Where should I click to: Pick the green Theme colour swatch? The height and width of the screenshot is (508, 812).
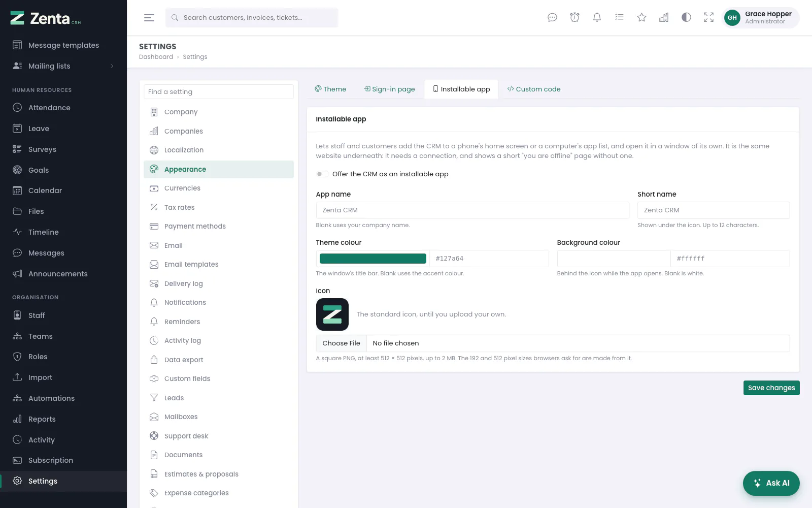[x=373, y=259]
